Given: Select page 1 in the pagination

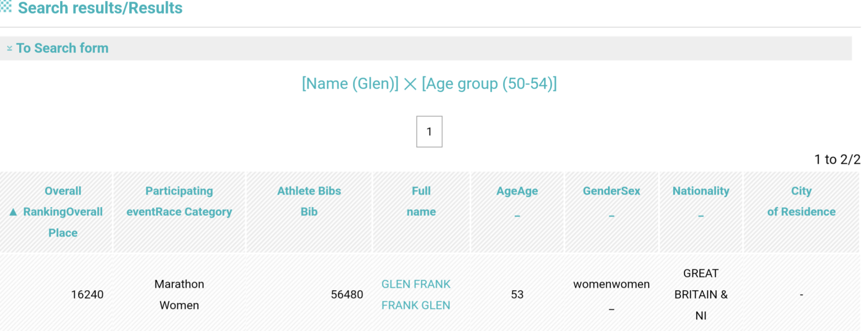Looking at the screenshot, I should [x=429, y=131].
